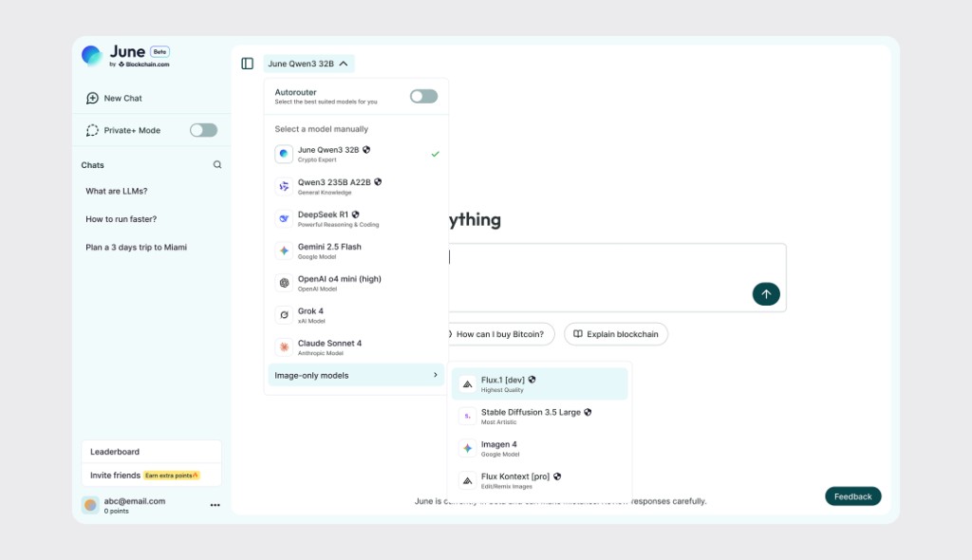This screenshot has height=560, width=972.
Task: Click the shield badge beside Flux Kontext [pro]
Action: tap(557, 476)
